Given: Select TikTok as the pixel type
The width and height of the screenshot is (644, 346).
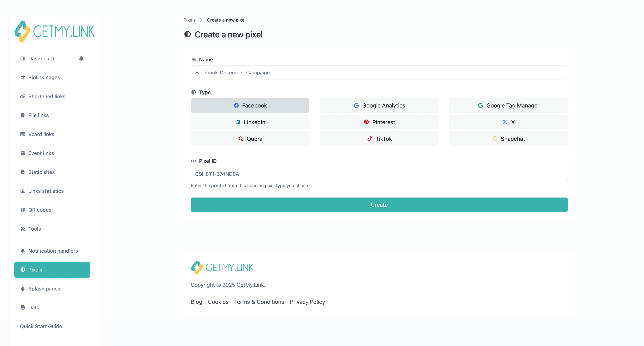Looking at the screenshot, I should [379, 139].
